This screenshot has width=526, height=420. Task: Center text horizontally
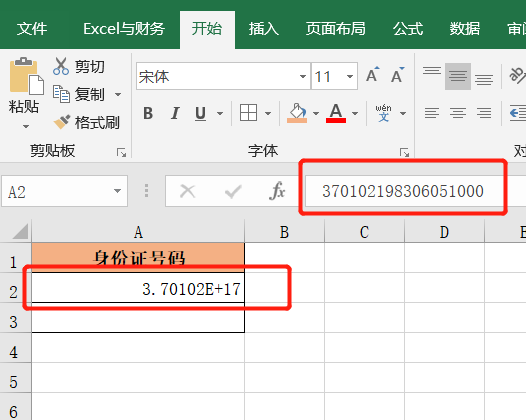(x=458, y=113)
